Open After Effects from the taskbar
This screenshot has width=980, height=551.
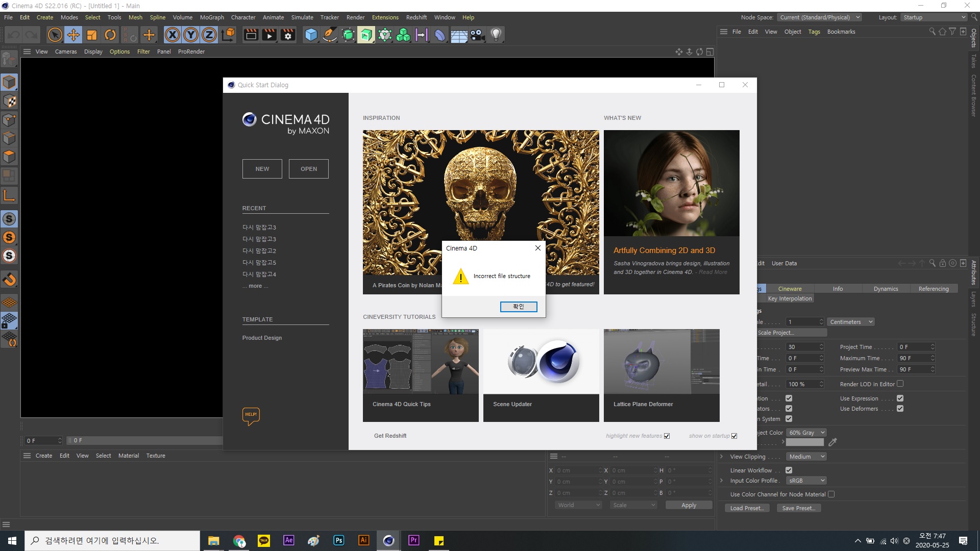289,540
